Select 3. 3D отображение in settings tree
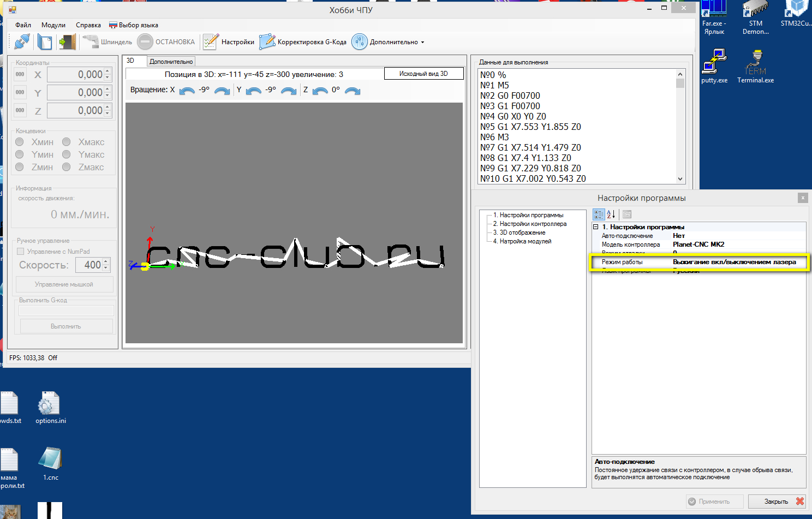The image size is (812, 519). pyautogui.click(x=519, y=232)
